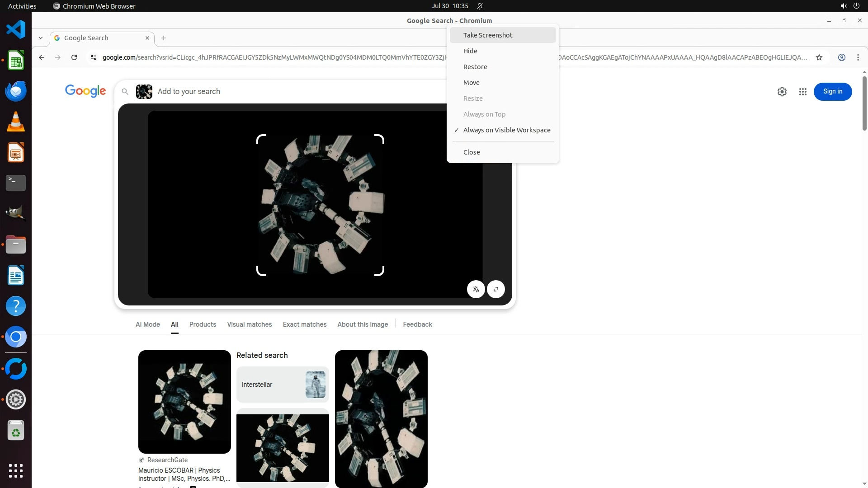The width and height of the screenshot is (868, 488).
Task: Click the notifications bell in top bar
Action: click(x=480, y=6)
